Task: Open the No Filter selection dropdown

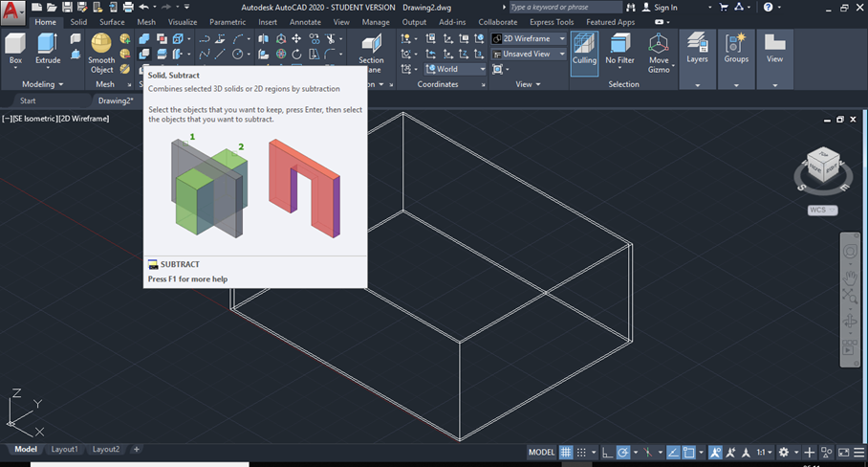Action: click(x=619, y=52)
